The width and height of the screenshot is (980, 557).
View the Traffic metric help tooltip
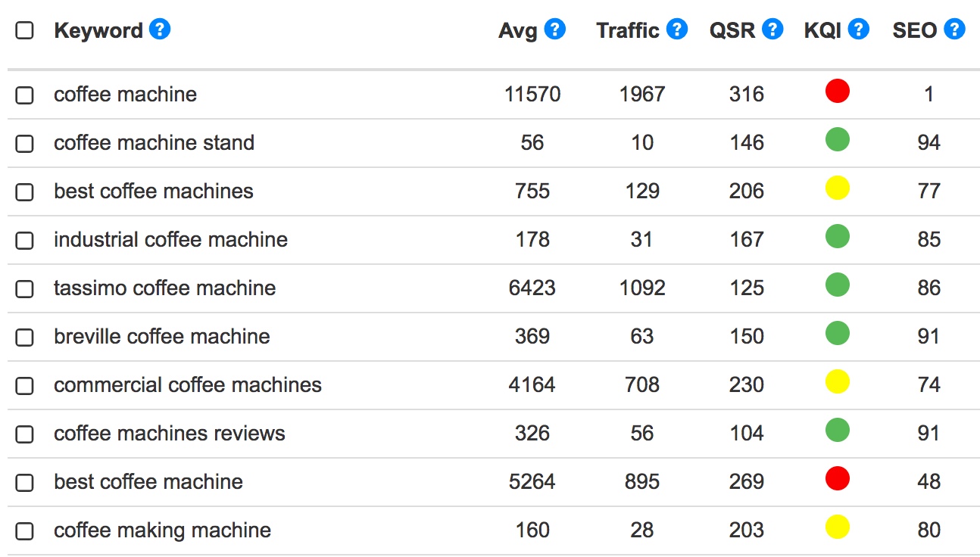click(x=677, y=29)
